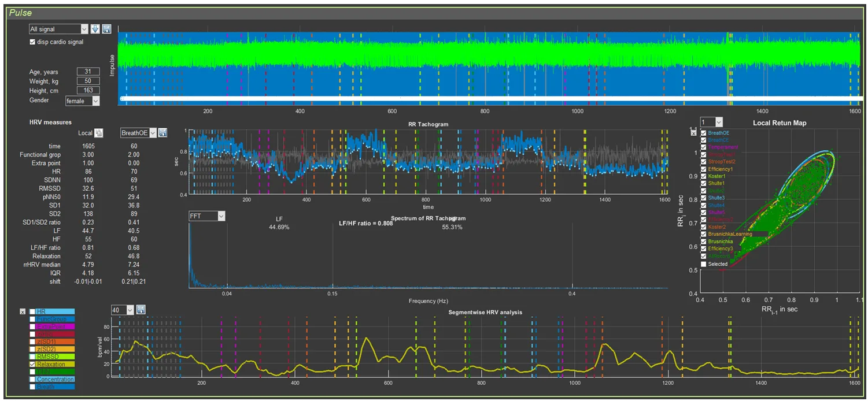The height and width of the screenshot is (401, 868).
Task: Click the x icon on Local Return Map legend
Action: pyautogui.click(x=694, y=133)
